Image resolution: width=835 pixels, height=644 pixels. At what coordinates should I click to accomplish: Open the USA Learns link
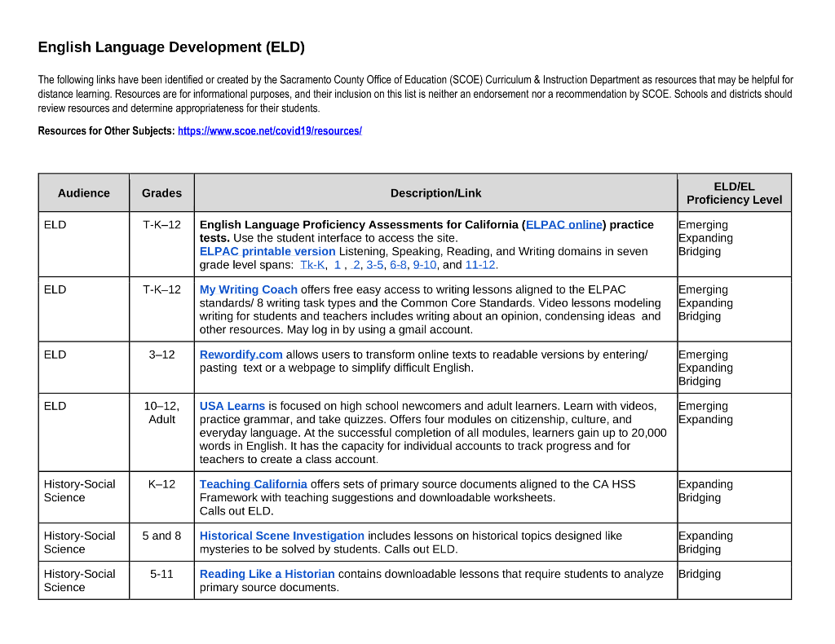232,406
